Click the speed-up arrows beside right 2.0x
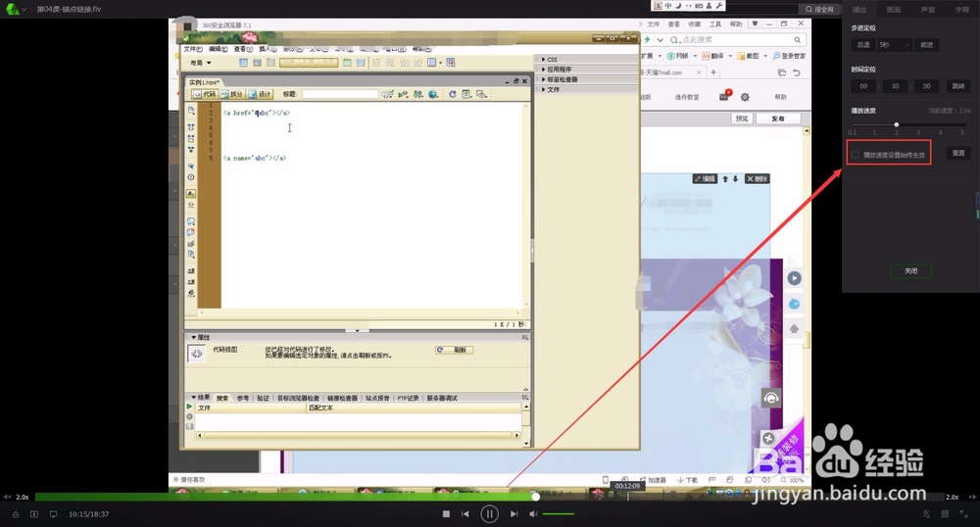This screenshot has height=527, width=980. coord(972,497)
